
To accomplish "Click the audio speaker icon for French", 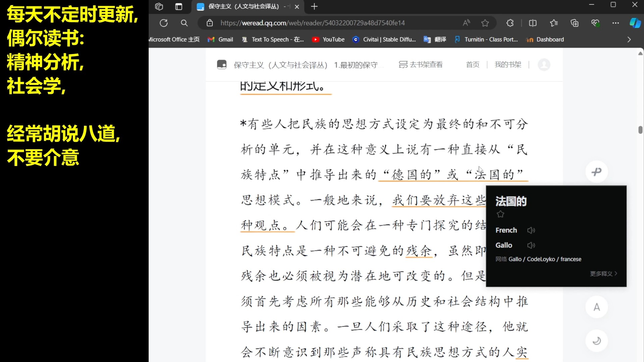I will pyautogui.click(x=531, y=230).
